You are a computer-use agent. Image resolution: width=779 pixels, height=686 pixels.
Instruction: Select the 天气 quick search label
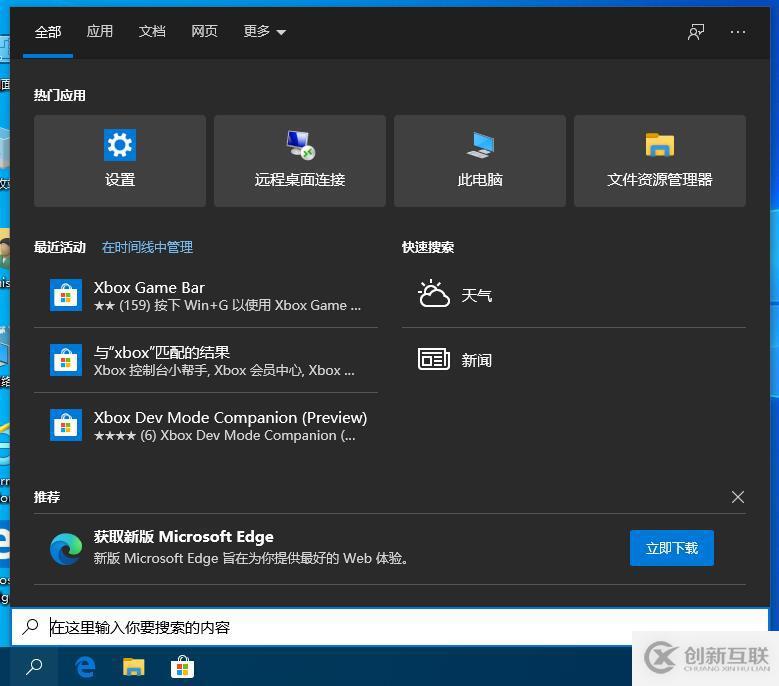pos(476,296)
